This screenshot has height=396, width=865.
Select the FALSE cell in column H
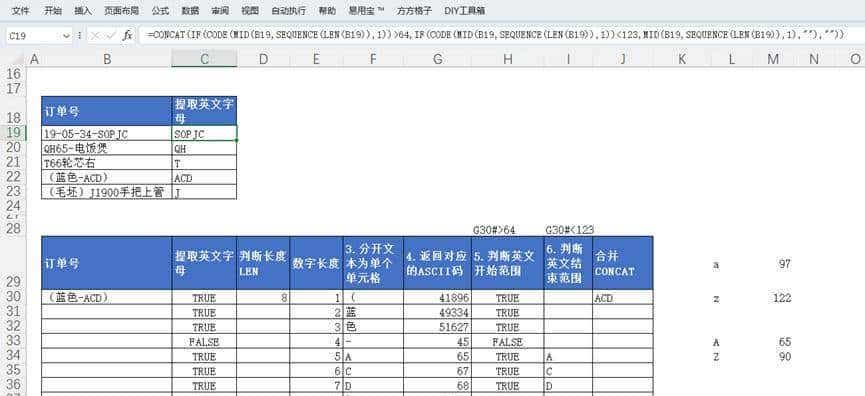pos(508,342)
